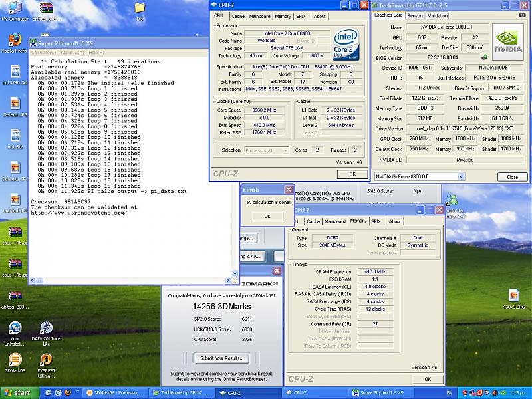
Task: Click the Checksum 9B1A8C97 line in Super PI
Action: click(x=61, y=202)
